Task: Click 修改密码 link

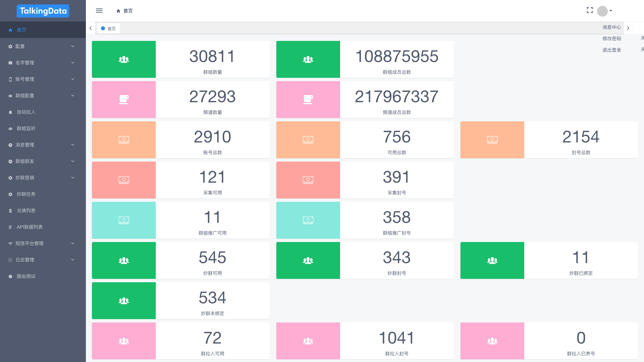Action: pos(611,39)
